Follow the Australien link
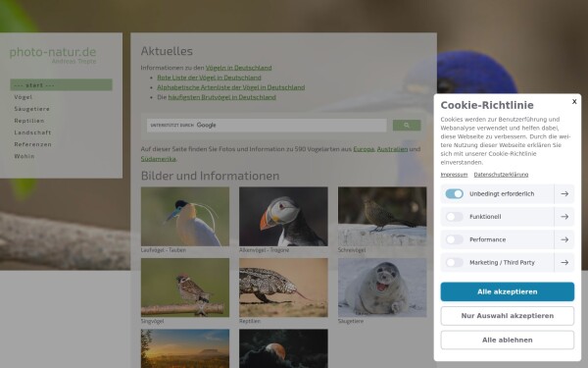Viewport: 588px width, 368px height. [392, 149]
